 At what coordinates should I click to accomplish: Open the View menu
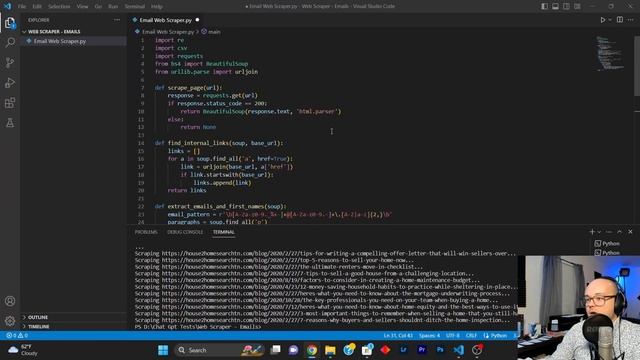[82, 7]
